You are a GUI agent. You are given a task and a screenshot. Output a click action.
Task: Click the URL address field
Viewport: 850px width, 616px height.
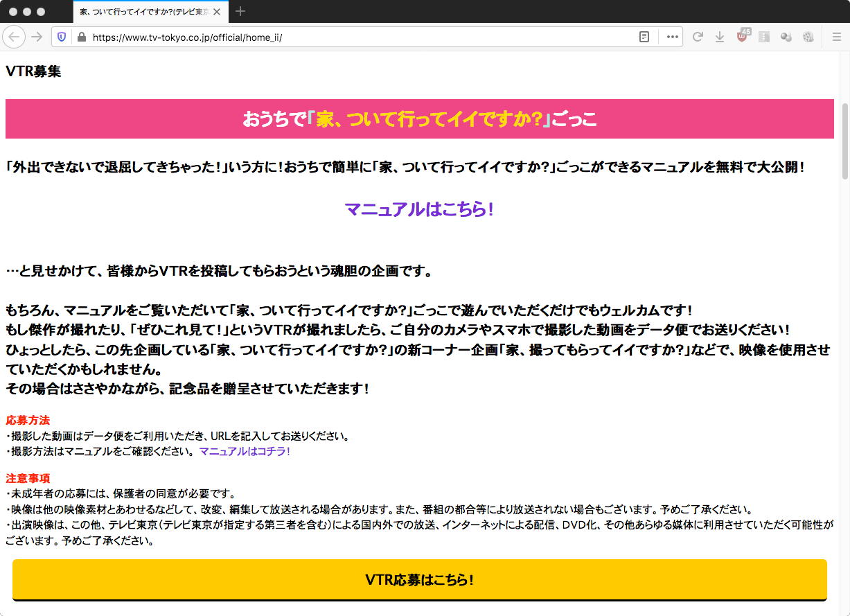point(360,37)
